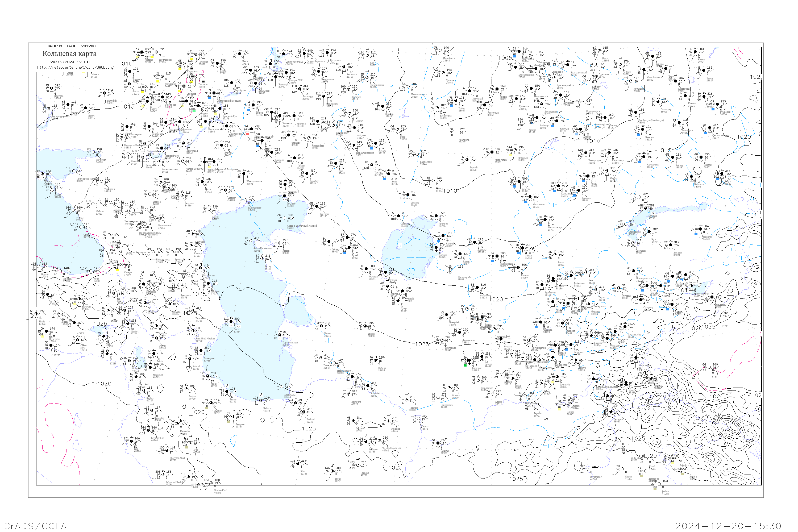Click the Кызылорда 38062 station symbol

coord(497,256)
